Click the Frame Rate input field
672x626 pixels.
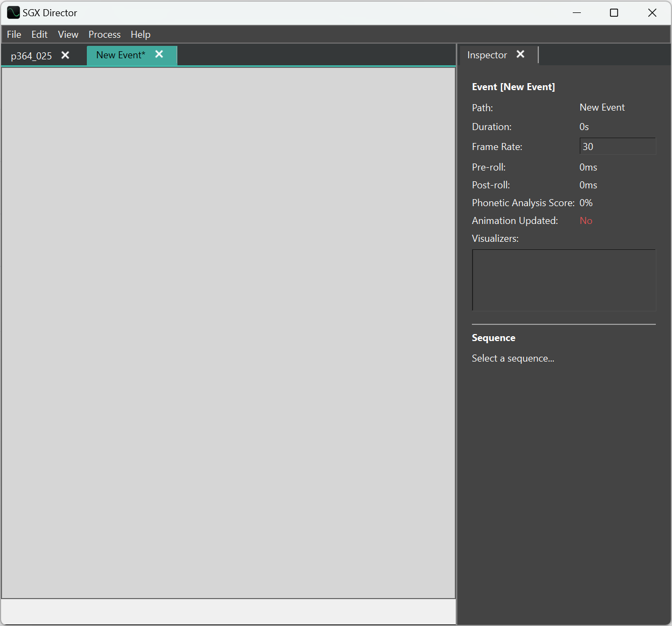(617, 146)
